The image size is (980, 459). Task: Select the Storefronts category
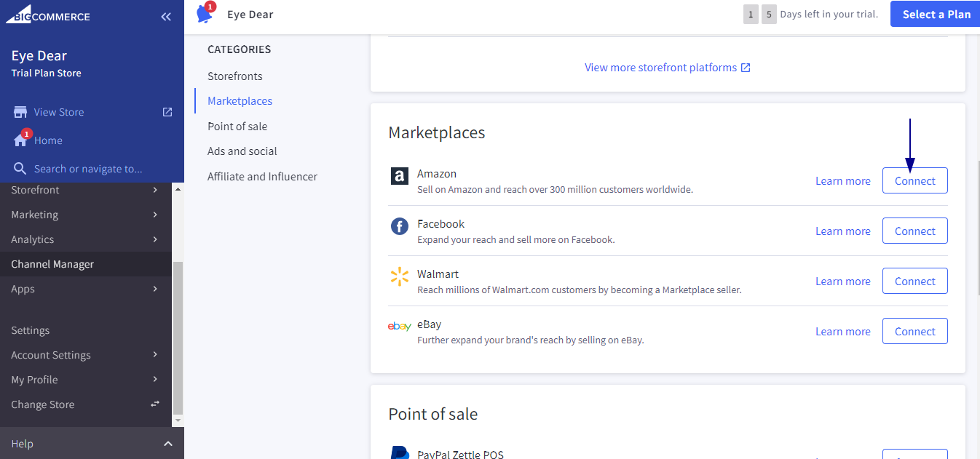tap(235, 76)
